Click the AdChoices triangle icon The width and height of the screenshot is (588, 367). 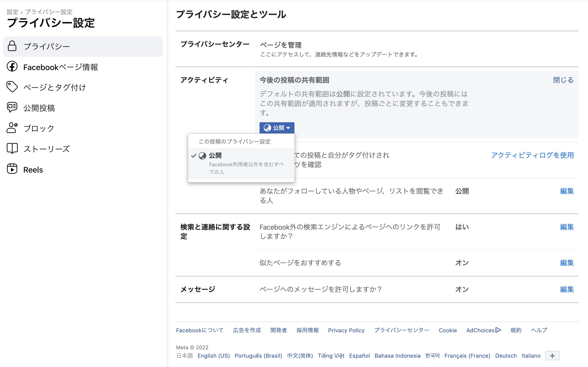(x=498, y=330)
